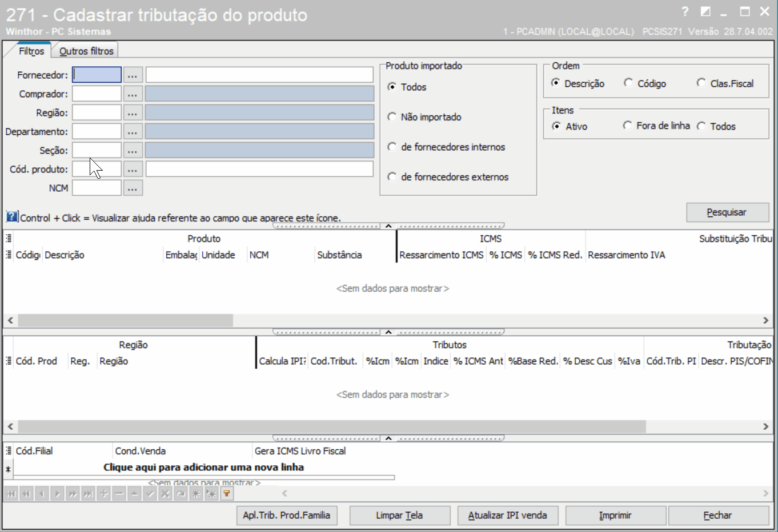Image resolution: width=778 pixels, height=532 pixels.
Task: Click the Pesquisar button
Action: click(x=727, y=212)
